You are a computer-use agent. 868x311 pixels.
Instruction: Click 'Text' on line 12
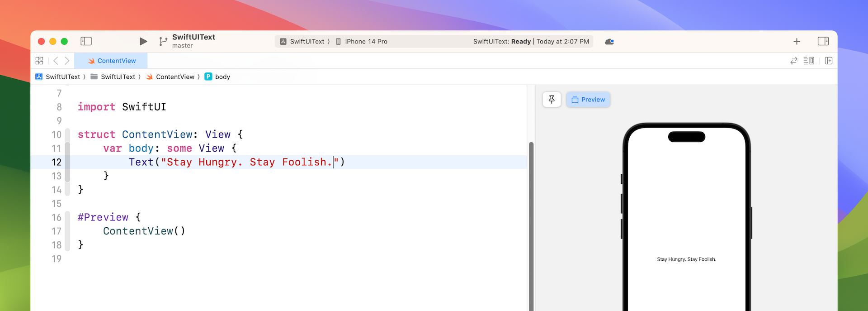(141, 162)
